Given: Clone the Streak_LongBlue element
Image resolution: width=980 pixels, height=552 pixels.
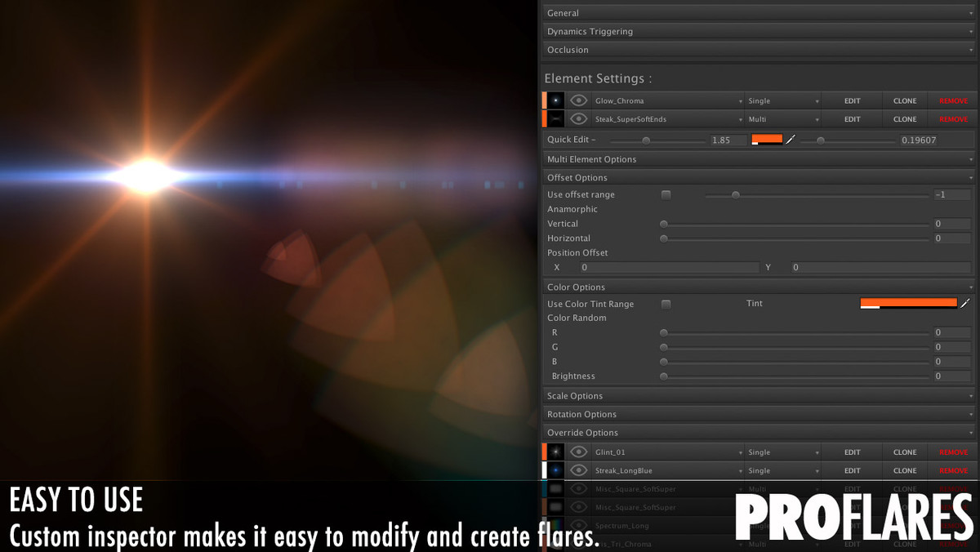Looking at the screenshot, I should [x=905, y=470].
